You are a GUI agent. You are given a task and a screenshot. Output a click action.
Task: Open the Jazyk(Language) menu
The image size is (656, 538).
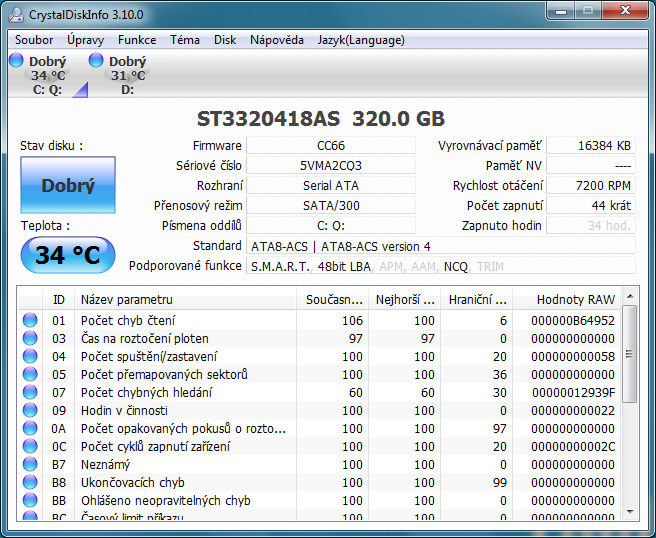tap(360, 40)
